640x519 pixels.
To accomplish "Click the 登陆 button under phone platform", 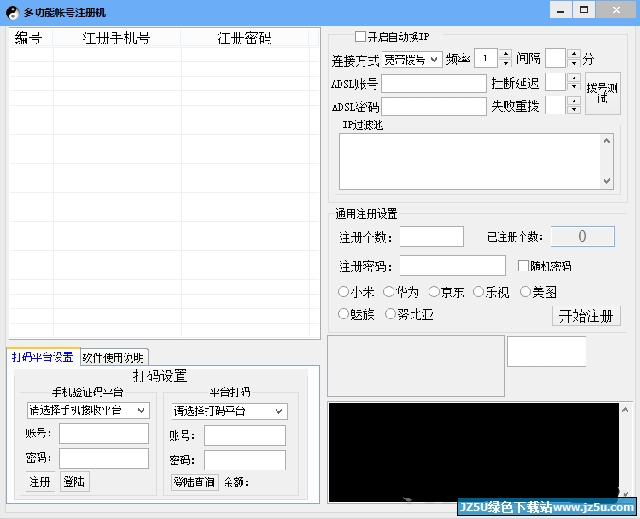I will (74, 482).
